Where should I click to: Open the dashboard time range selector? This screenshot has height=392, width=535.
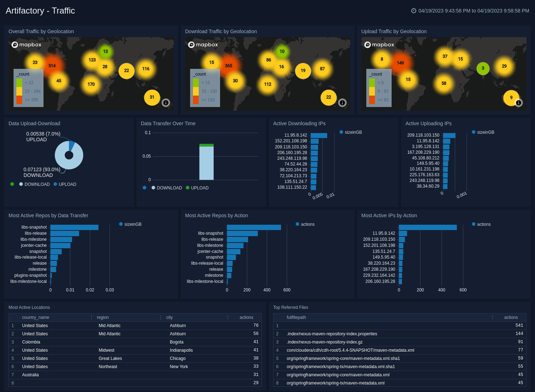pyautogui.click(x=470, y=11)
